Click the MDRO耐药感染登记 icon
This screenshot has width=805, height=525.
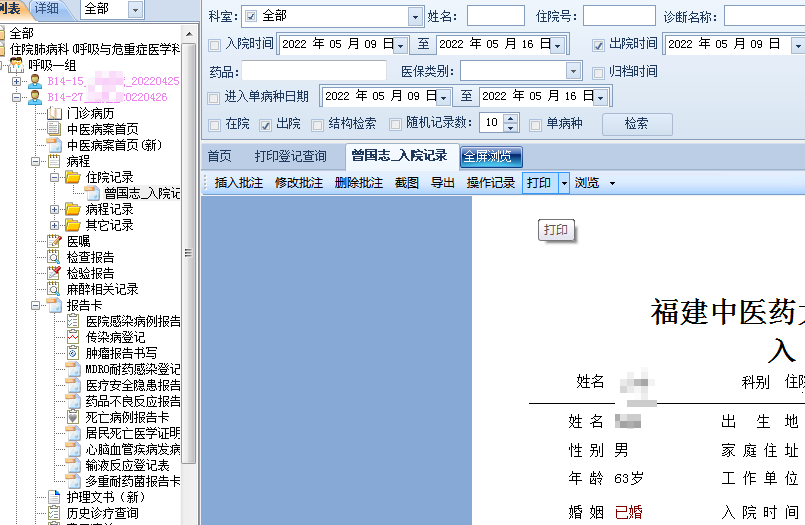(x=73, y=369)
